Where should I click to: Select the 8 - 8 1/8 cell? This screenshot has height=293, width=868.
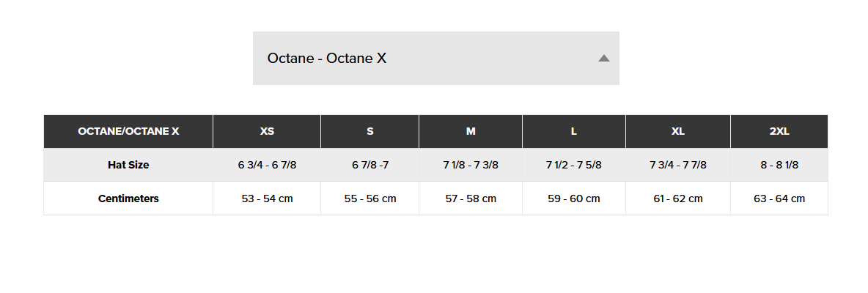click(779, 165)
